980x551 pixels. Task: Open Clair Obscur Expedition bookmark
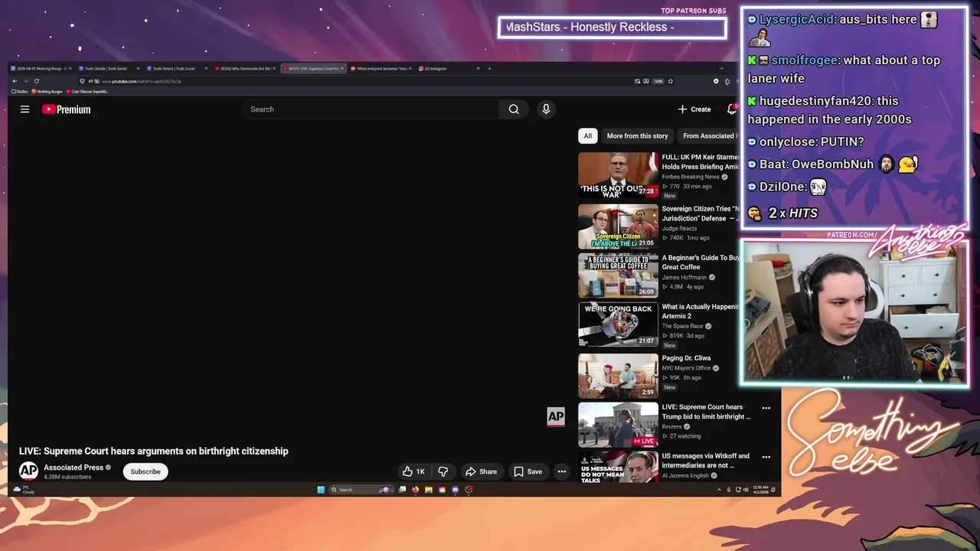(87, 91)
